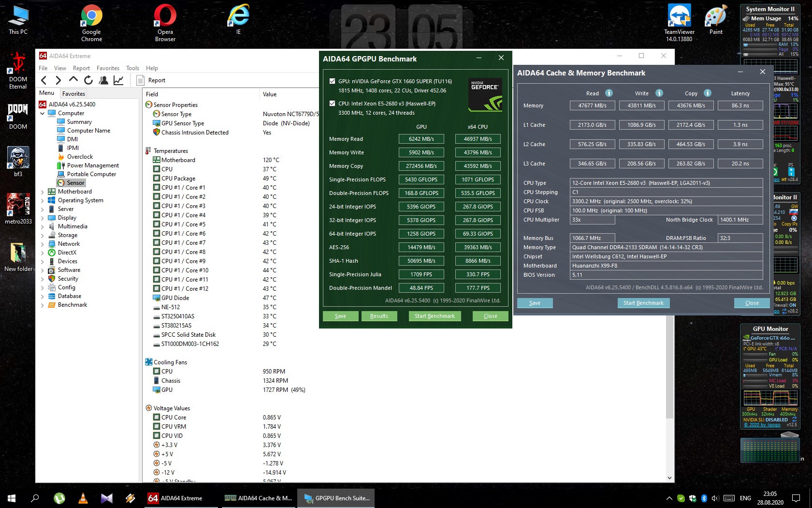Click the Read info icon in Cache benchmark
The height and width of the screenshot is (508, 812).
pyautogui.click(x=609, y=93)
